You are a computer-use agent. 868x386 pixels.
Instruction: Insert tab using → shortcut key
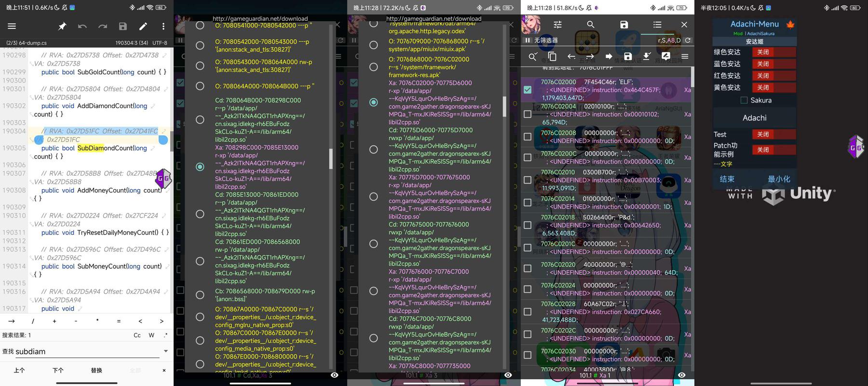[12, 321]
